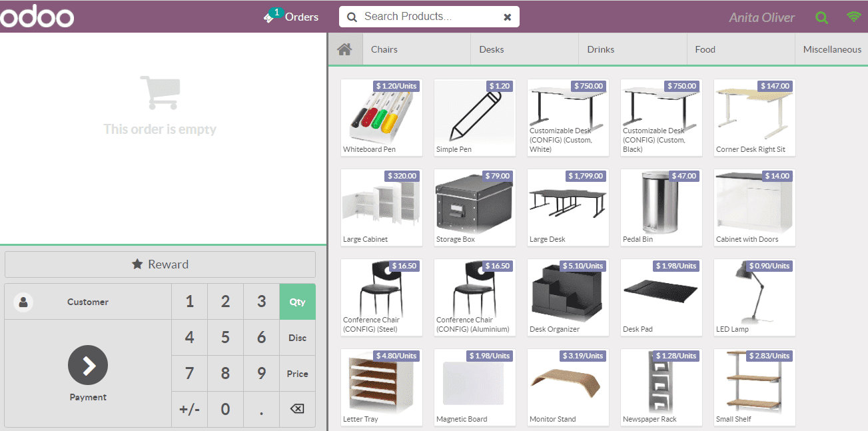Add Large Desk to the order
The width and height of the screenshot is (868, 431).
coord(568,208)
